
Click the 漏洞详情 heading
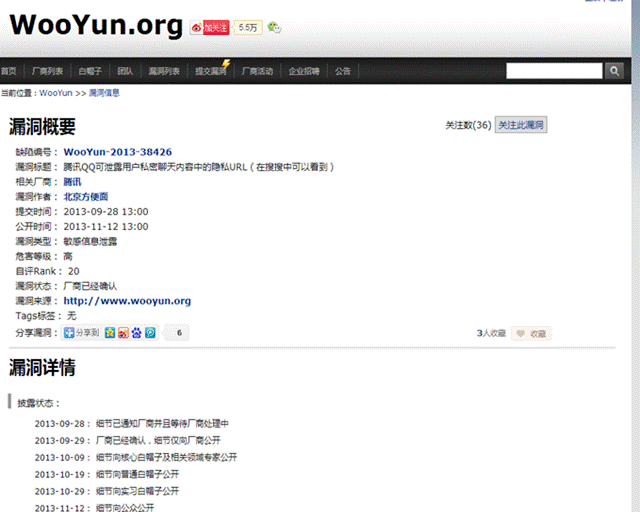pos(42,367)
